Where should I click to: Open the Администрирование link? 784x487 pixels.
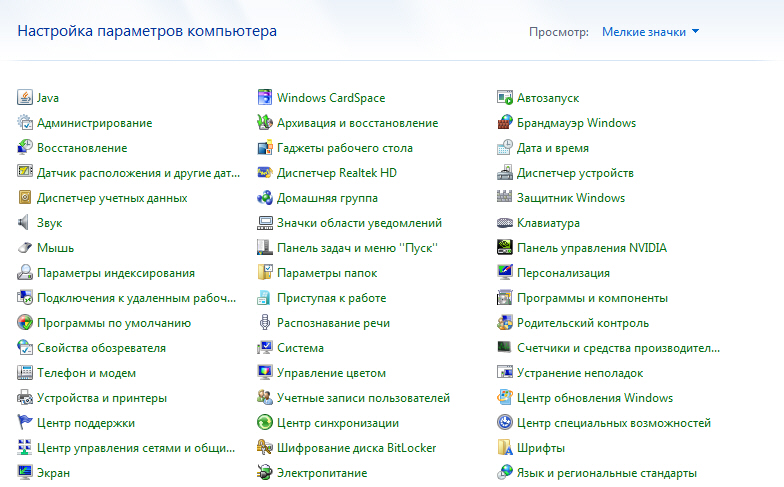tap(94, 123)
